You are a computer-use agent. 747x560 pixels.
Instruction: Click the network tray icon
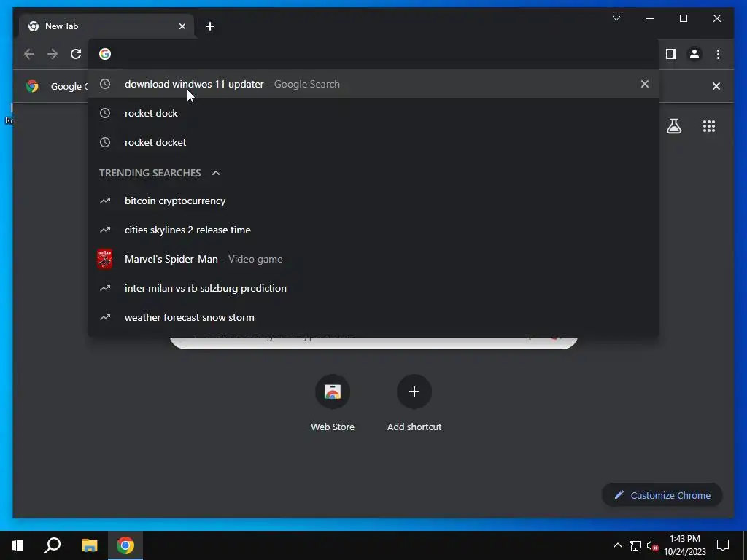(x=635, y=545)
